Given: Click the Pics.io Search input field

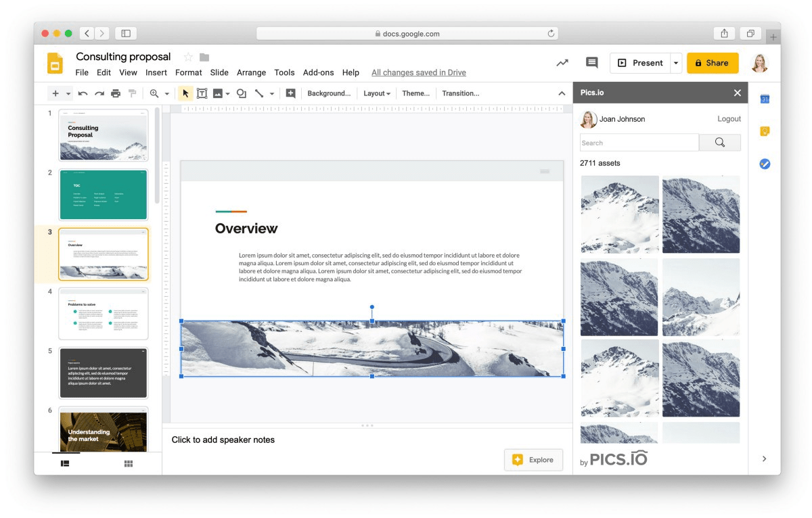Looking at the screenshot, I should click(x=639, y=143).
